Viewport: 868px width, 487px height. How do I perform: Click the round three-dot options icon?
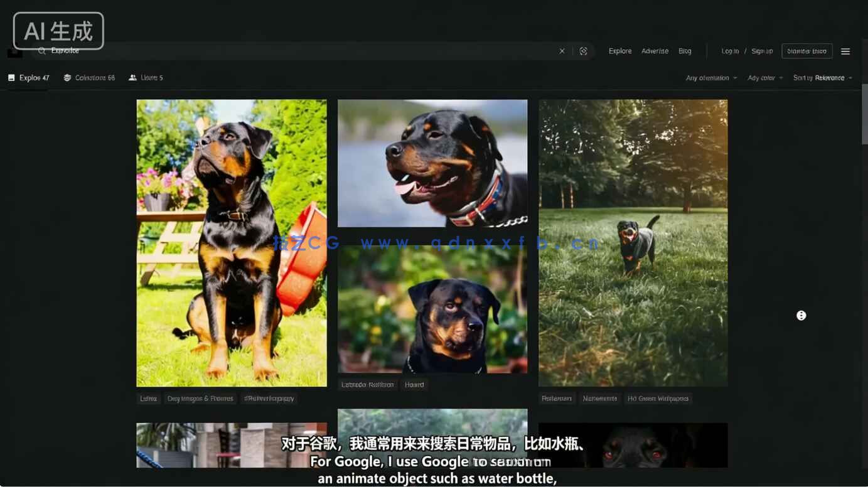(x=801, y=316)
